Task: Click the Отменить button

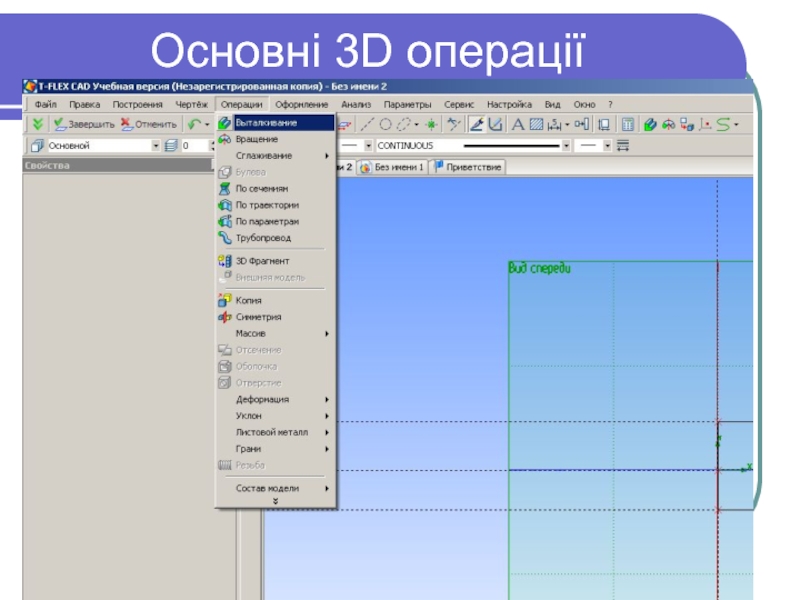Action: pos(149,125)
